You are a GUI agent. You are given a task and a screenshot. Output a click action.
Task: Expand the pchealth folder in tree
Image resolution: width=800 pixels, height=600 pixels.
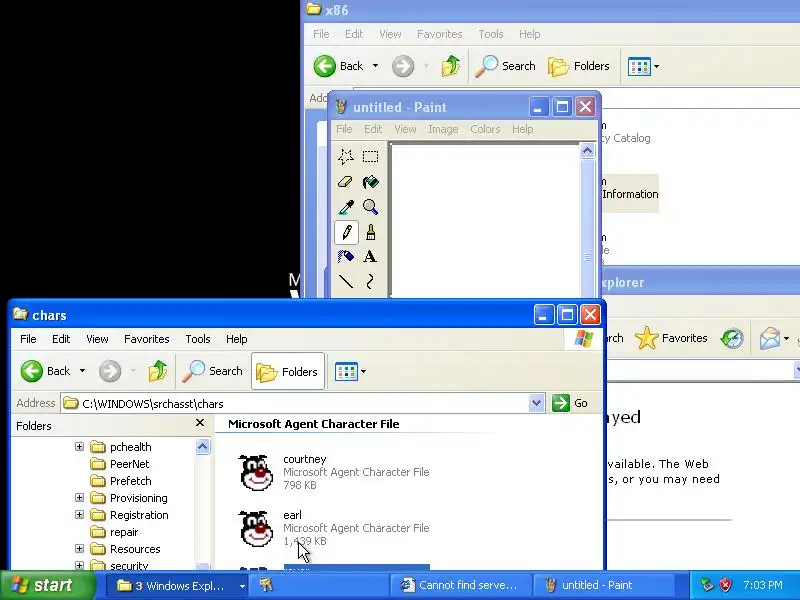79,446
